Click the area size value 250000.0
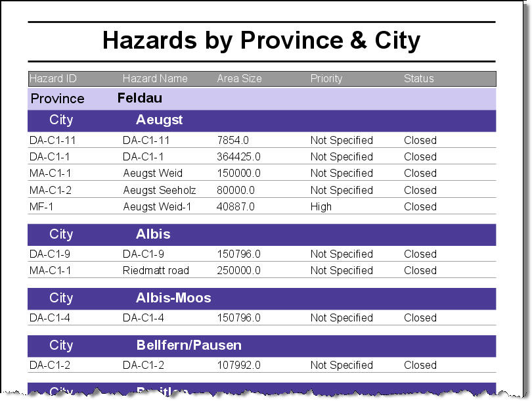The image size is (532, 401). 238,270
